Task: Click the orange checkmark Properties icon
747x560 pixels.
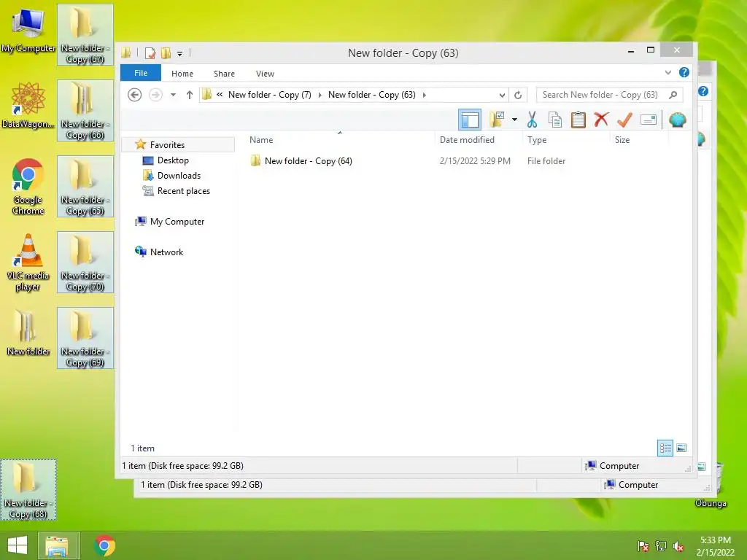Action: click(624, 120)
